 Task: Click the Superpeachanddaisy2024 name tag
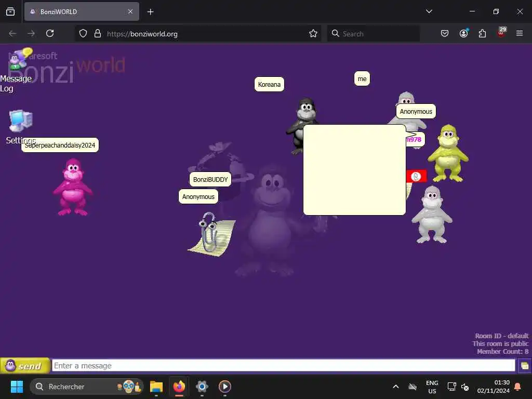click(x=60, y=145)
